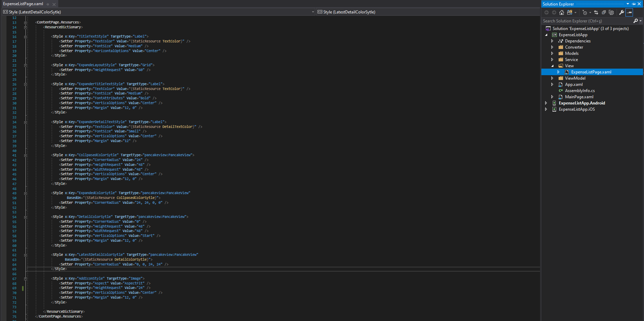This screenshot has height=321, width=644.
Task: Click "AddIconStyle" key text in editor
Action: coord(91,279)
